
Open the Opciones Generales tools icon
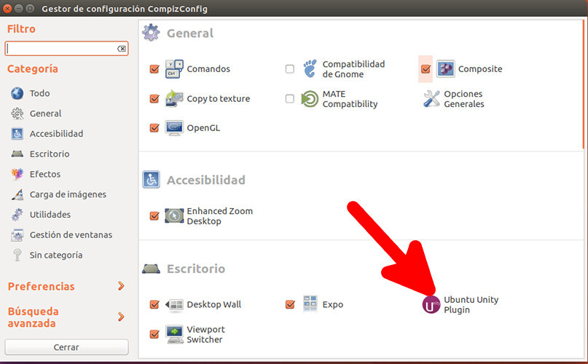click(431, 98)
